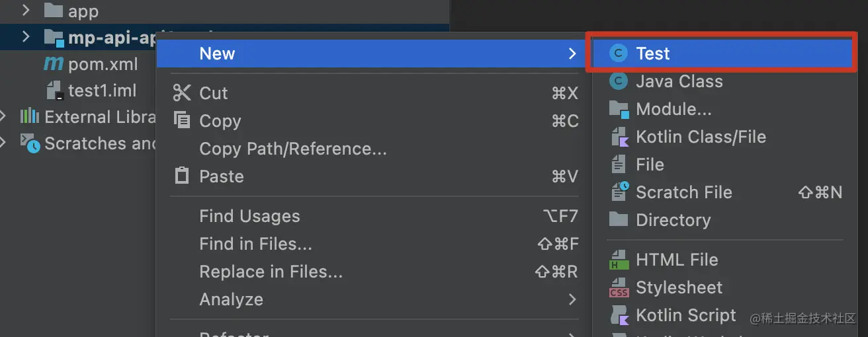The width and height of the screenshot is (868, 337).
Task: Click the Scratch File icon
Action: 619,192
